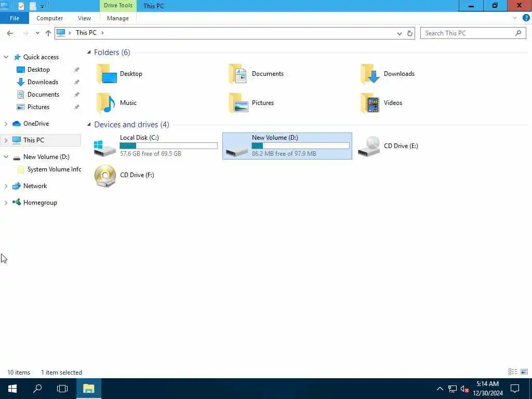The width and height of the screenshot is (532, 399).
Task: Collapse the Folders (6) group
Action: tap(89, 52)
